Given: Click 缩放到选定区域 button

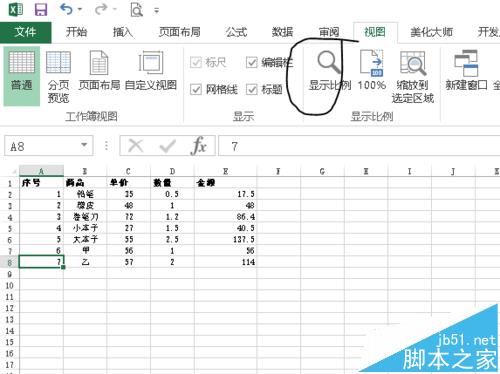Looking at the screenshot, I should (413, 77).
